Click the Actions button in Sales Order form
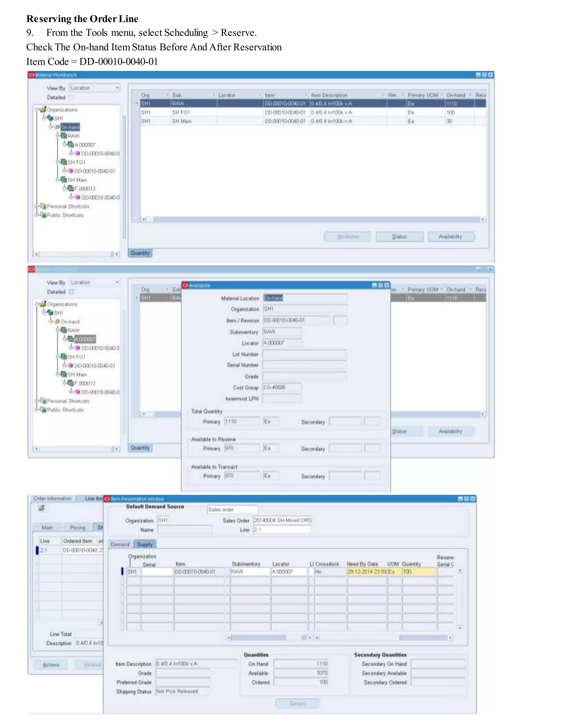This screenshot has height=728, width=563. point(51,665)
